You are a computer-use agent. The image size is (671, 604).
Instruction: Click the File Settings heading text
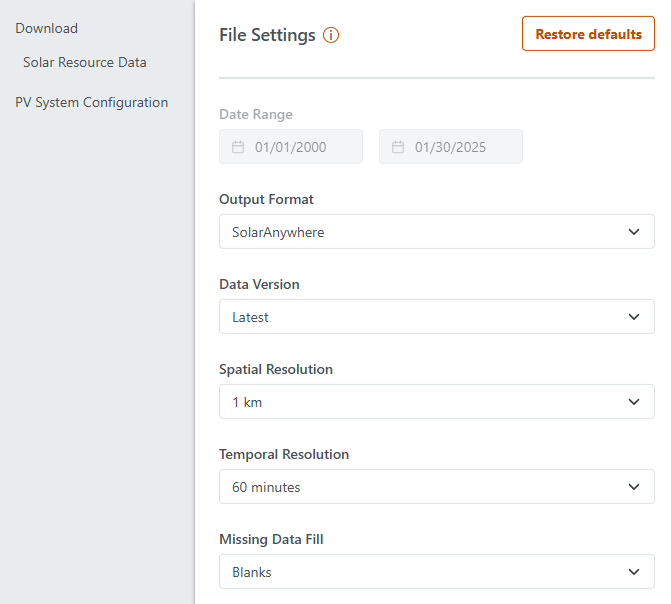267,35
